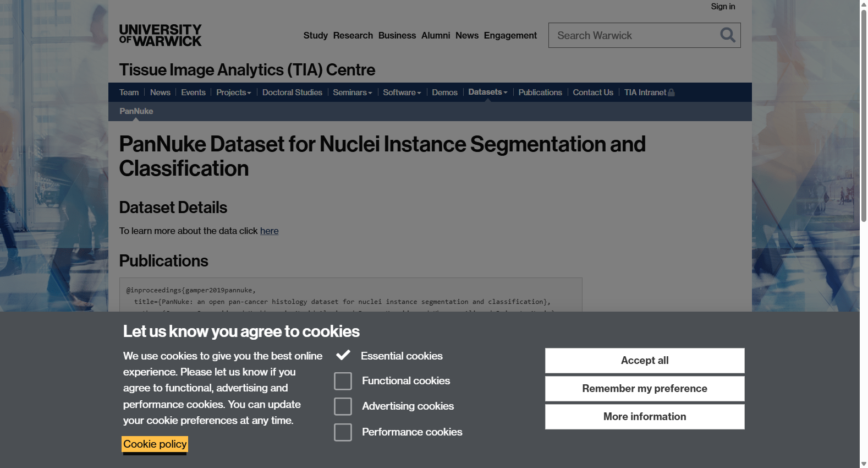The image size is (868, 468).
Task: Enable Advertising cookies checkbox
Action: 343,406
